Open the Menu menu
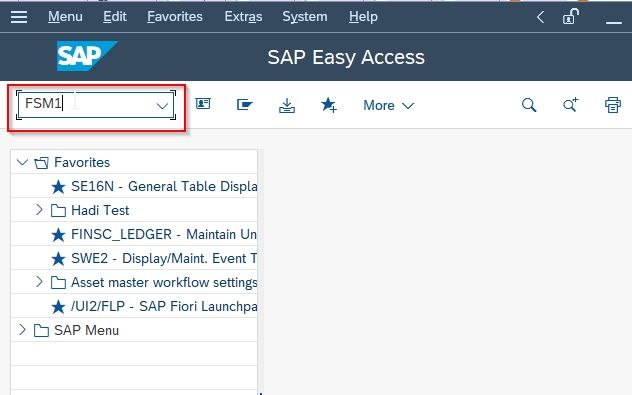The height and width of the screenshot is (395, 632). click(x=65, y=17)
